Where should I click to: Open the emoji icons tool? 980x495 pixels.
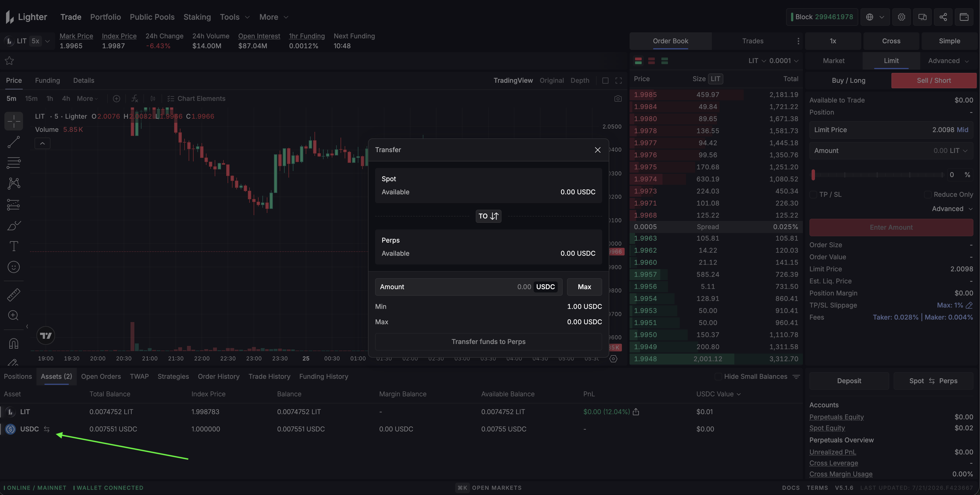click(14, 267)
